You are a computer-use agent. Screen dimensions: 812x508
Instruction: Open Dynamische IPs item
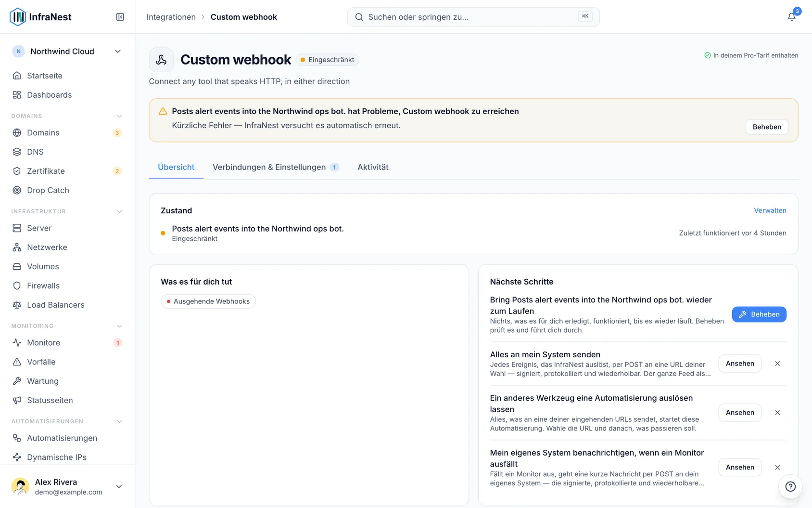pyautogui.click(x=67, y=457)
